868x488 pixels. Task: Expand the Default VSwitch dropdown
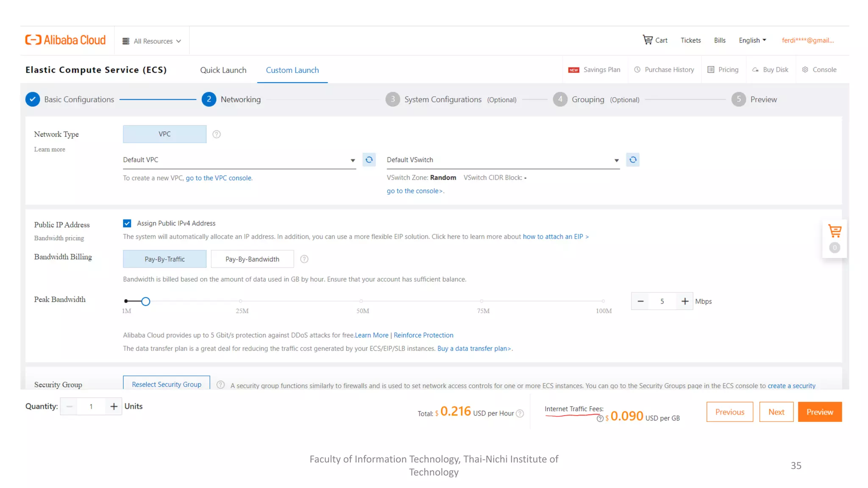click(616, 160)
